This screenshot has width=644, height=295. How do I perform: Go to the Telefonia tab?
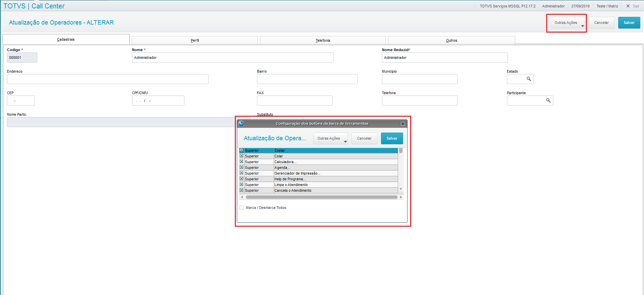tap(323, 40)
